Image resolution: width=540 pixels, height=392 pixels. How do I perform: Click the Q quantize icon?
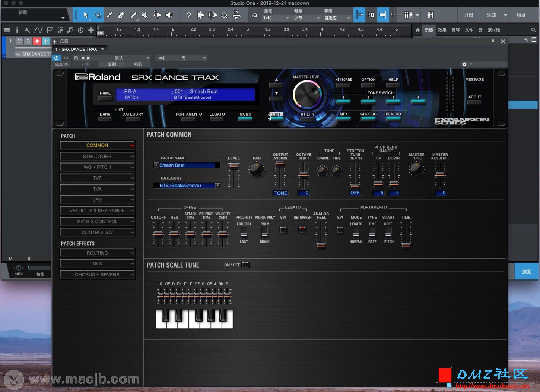coord(224,15)
